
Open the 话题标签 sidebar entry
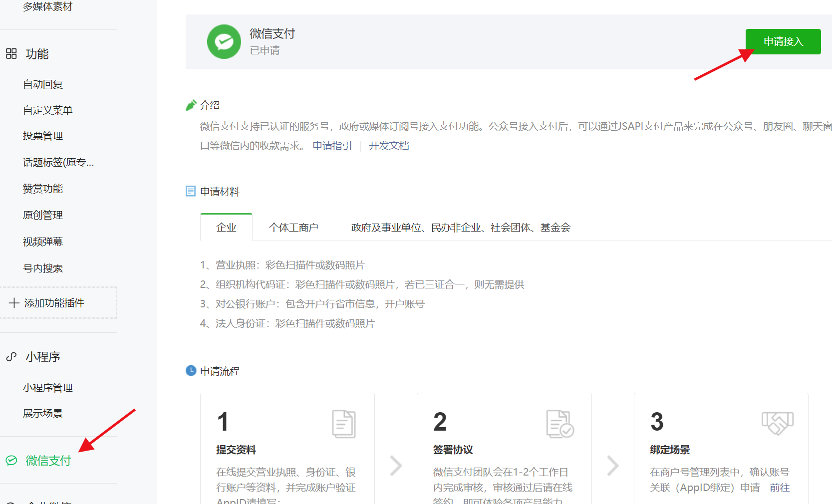click(58, 162)
